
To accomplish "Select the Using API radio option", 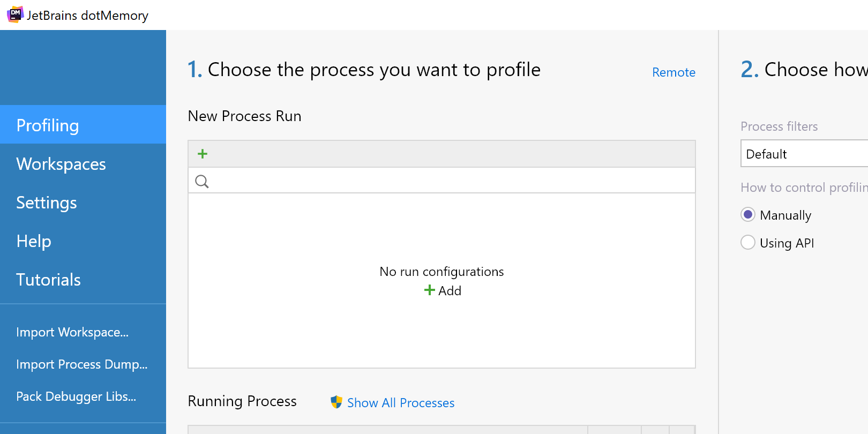I will tap(748, 243).
